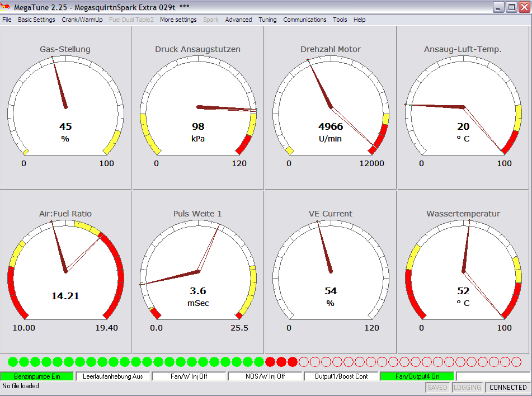Viewport: 532px width, 396px height.
Task: Minimize the MegaTune window
Action: pos(498,7)
